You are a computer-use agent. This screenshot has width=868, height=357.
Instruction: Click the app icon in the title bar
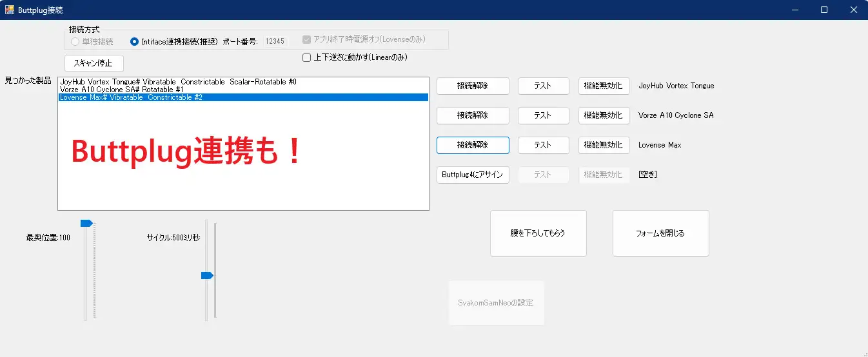tap(10, 10)
